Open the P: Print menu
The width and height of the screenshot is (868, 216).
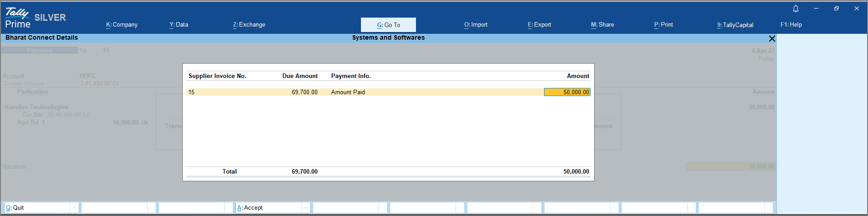point(663,25)
